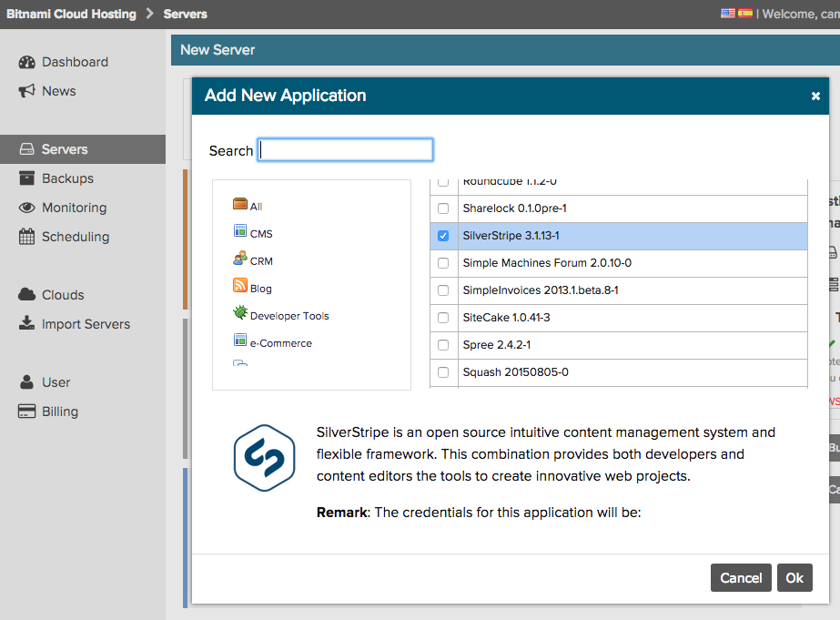Click the Billing credit card icon
Screen dimensions: 840x620
click(26, 411)
